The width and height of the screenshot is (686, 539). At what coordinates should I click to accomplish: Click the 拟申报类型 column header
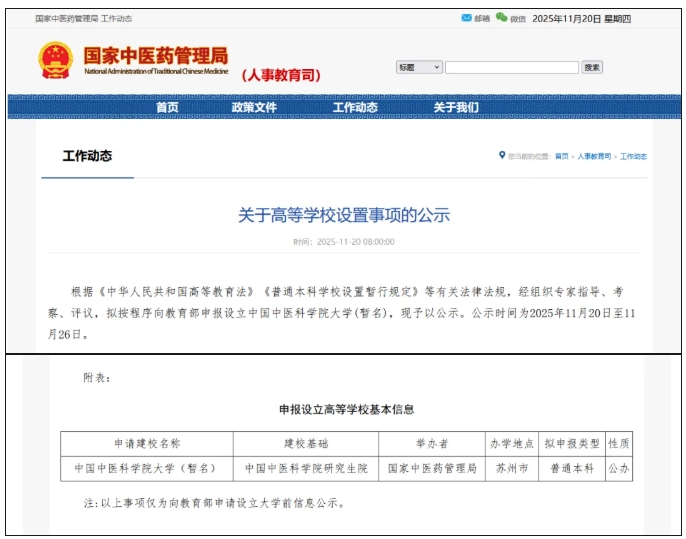[x=572, y=444]
